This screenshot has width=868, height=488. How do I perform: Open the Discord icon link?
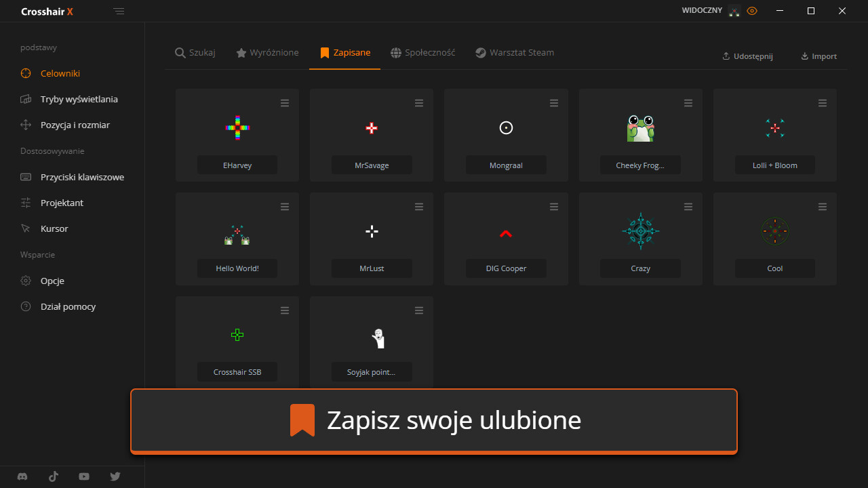point(23,476)
